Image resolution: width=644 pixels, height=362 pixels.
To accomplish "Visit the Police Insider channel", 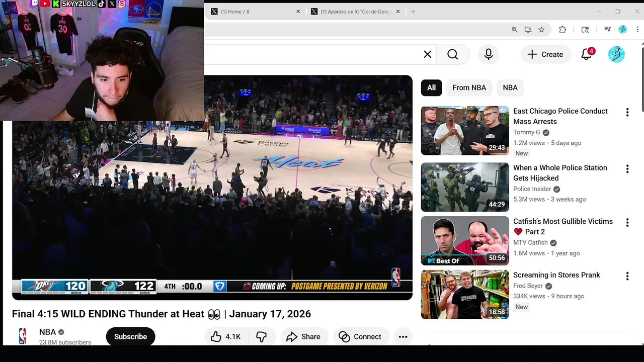I will pyautogui.click(x=532, y=189).
